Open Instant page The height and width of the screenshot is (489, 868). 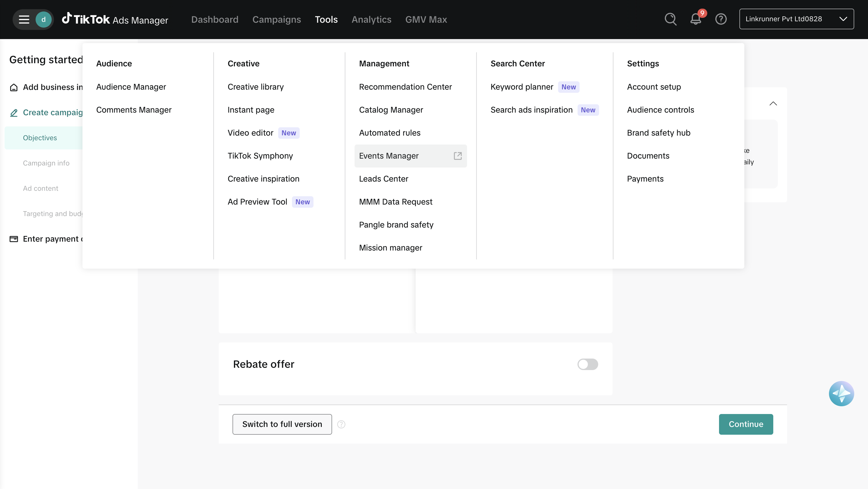point(251,110)
